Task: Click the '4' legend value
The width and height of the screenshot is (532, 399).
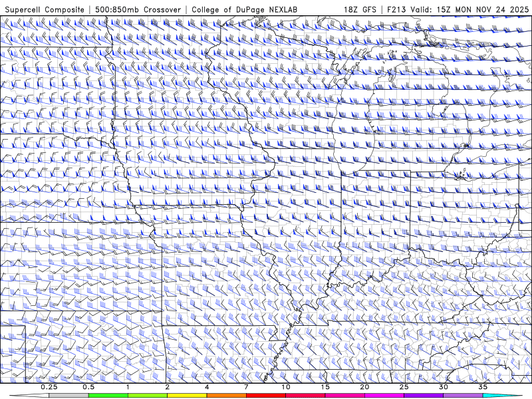Action: pos(207,387)
